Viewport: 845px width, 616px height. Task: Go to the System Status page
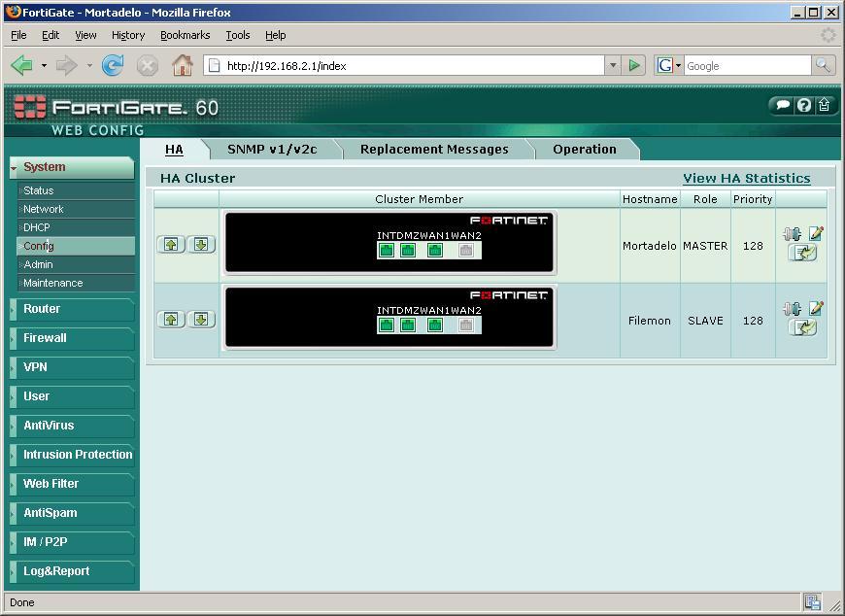click(76, 190)
